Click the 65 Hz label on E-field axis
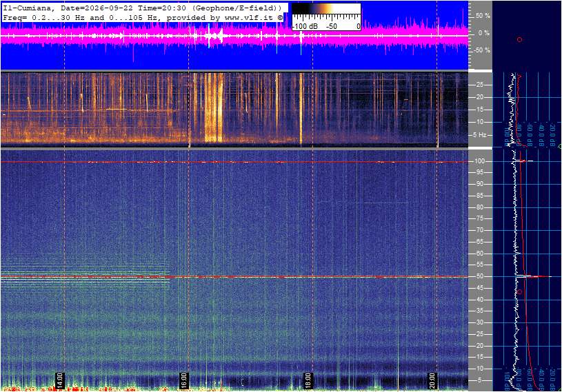562x392 pixels. tap(479, 242)
